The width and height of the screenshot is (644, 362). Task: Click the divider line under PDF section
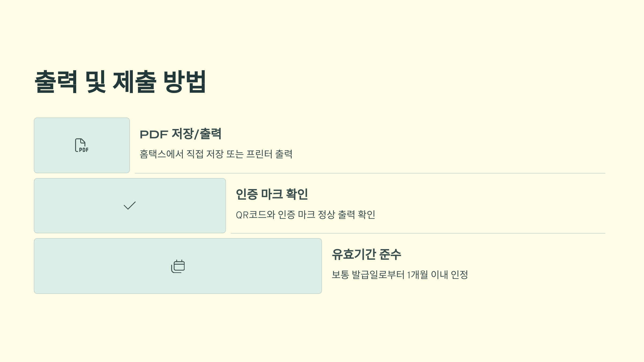(x=370, y=173)
